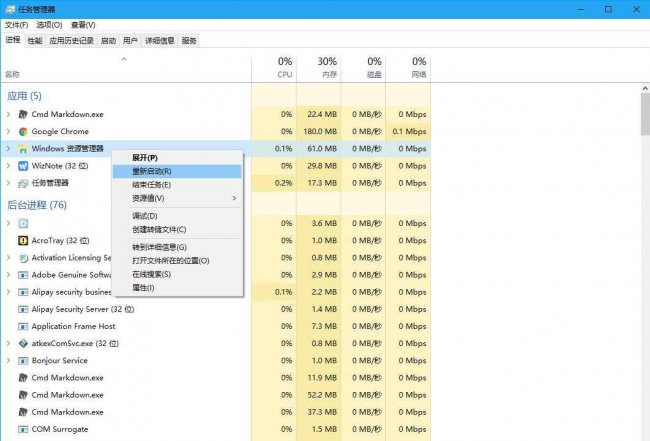Click the AcroTray (32 位) icon
Viewport: 650px width, 441px height.
(23, 241)
